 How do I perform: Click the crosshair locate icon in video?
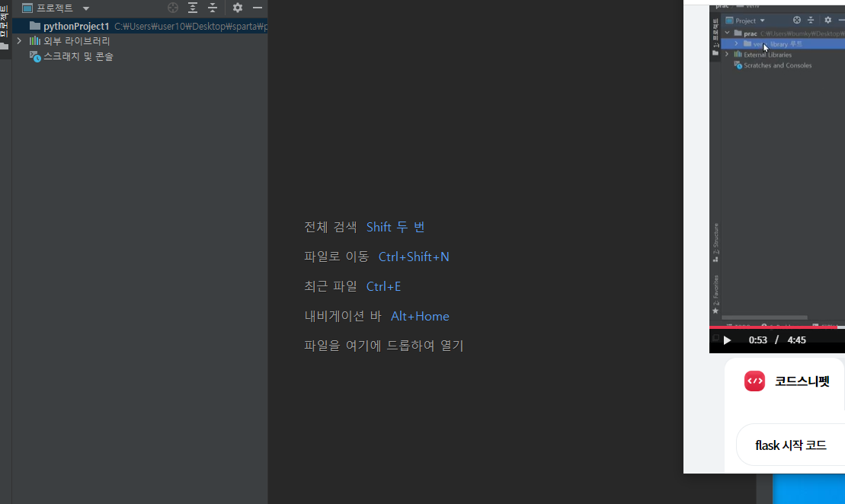coord(797,21)
